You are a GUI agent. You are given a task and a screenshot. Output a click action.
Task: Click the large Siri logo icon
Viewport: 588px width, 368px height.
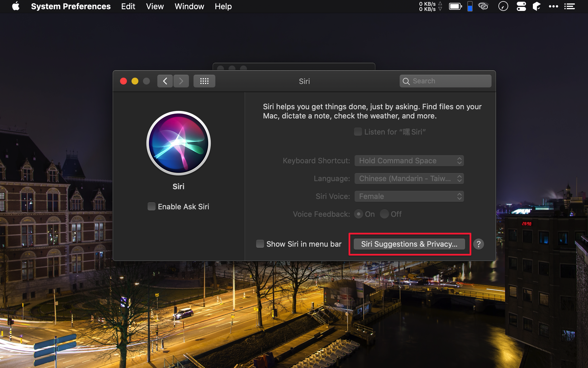[x=179, y=143]
